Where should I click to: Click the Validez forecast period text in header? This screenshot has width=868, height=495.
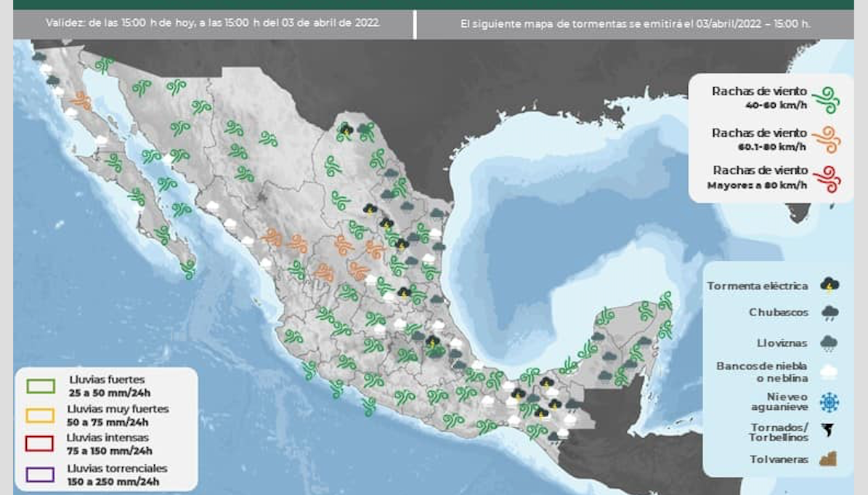[x=213, y=23]
